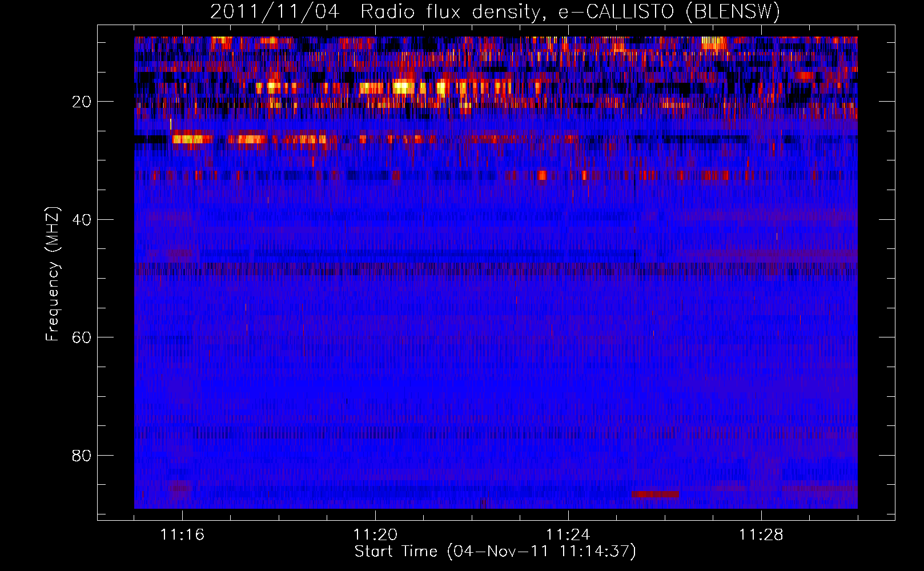Click the 11:28 time tick label
The width and height of the screenshot is (924, 571).
tap(761, 535)
